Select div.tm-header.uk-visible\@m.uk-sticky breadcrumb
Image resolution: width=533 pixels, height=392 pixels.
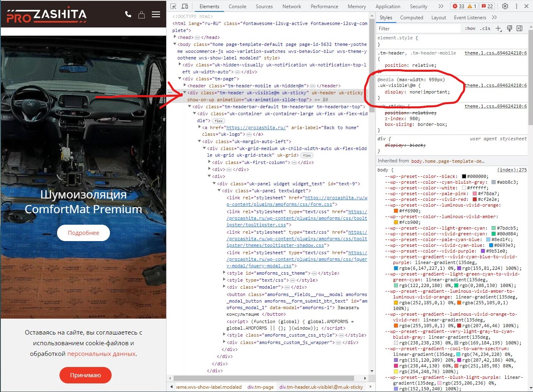(x=321, y=387)
